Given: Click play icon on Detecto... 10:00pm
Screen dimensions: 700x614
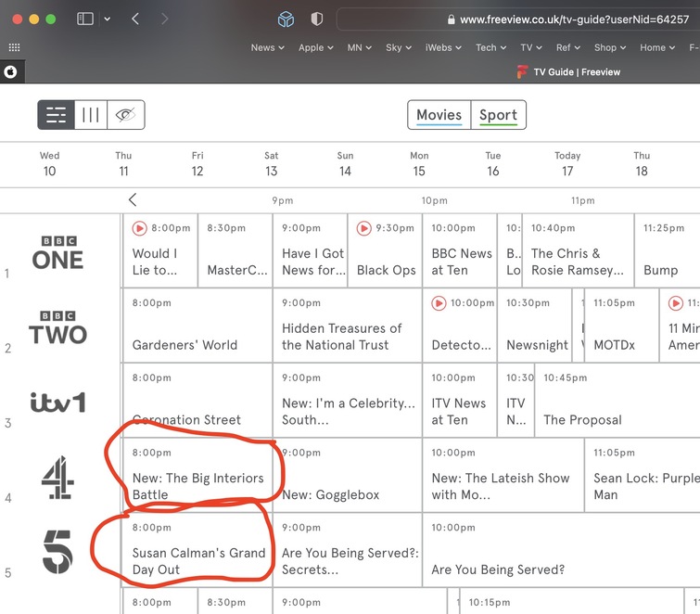Looking at the screenshot, I should (439, 302).
